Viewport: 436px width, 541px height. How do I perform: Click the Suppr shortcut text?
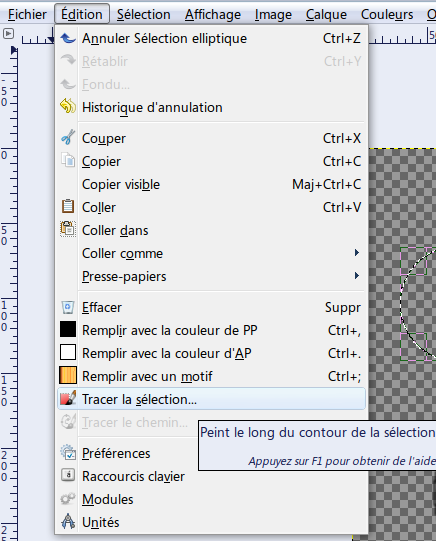[343, 308]
